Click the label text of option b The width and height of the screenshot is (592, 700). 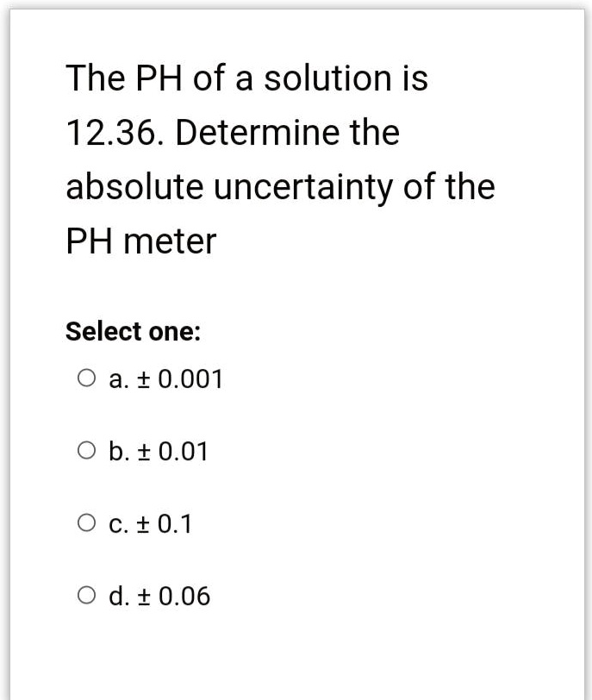coord(158,450)
